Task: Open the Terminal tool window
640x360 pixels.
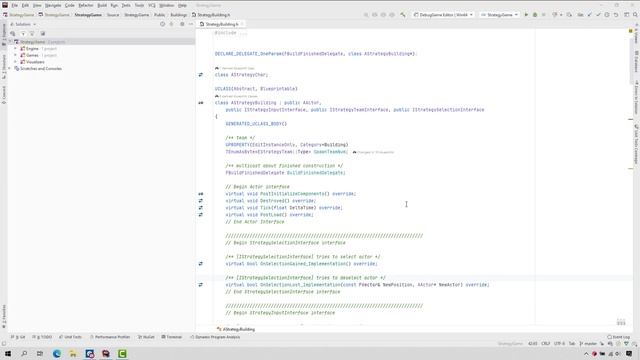Action: (171, 337)
